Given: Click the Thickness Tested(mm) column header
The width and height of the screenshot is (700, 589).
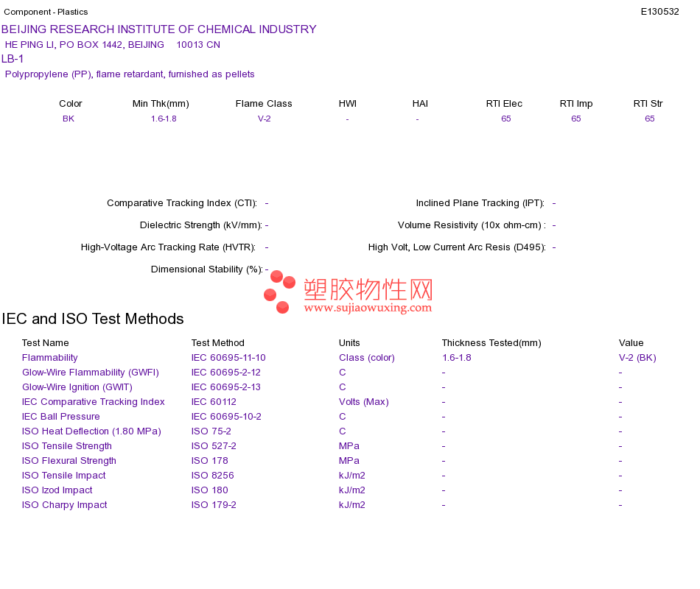Looking at the screenshot, I should tap(491, 343).
